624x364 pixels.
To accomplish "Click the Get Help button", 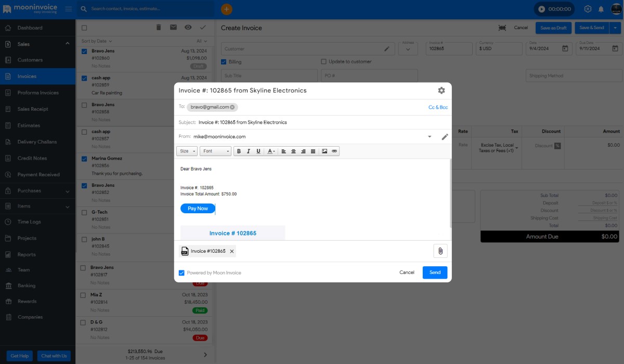I will point(20,356).
